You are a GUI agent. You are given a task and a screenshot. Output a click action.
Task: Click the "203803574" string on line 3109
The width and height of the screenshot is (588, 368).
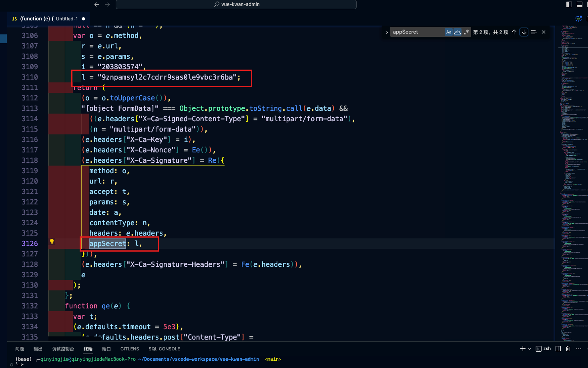[x=120, y=67]
